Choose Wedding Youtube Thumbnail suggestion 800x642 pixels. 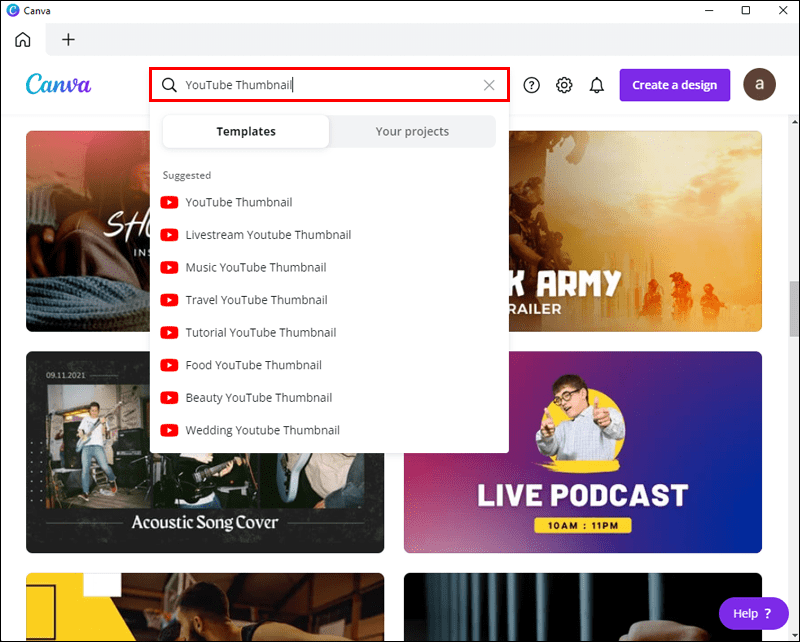point(329,430)
